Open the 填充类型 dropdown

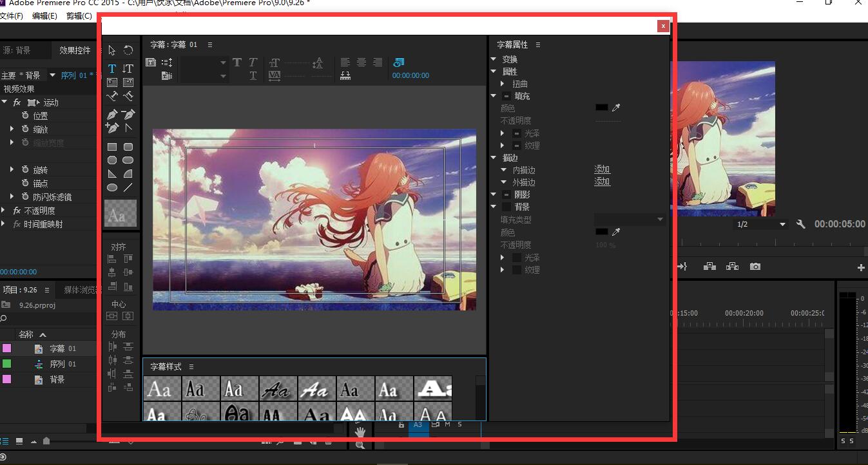[x=630, y=220]
